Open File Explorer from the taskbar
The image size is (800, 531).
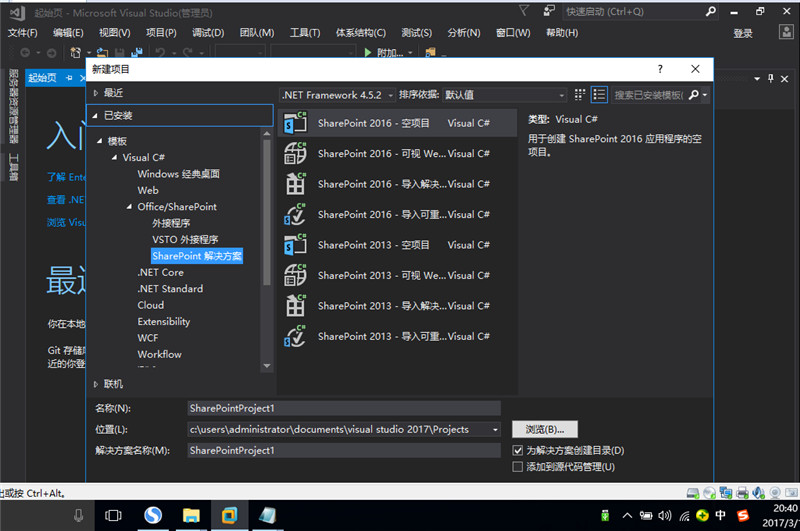point(191,515)
